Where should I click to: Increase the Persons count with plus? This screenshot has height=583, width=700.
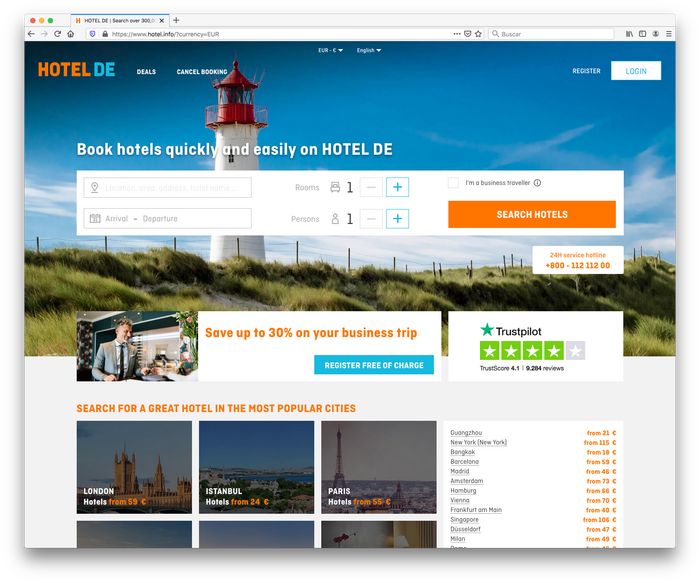(397, 219)
